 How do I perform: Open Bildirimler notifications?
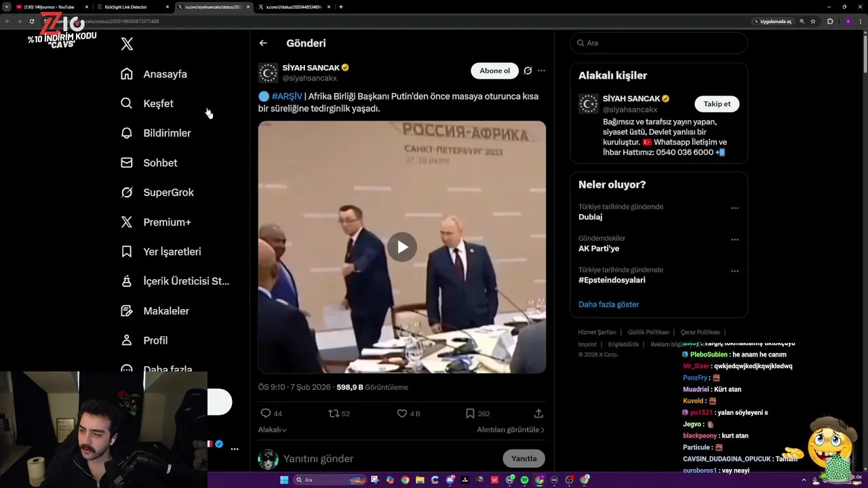point(155,133)
